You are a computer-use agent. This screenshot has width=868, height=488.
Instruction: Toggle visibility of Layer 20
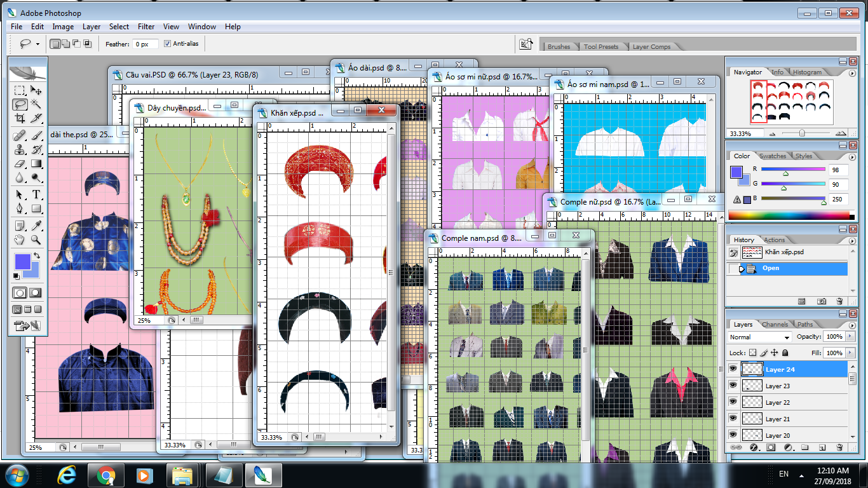click(733, 435)
